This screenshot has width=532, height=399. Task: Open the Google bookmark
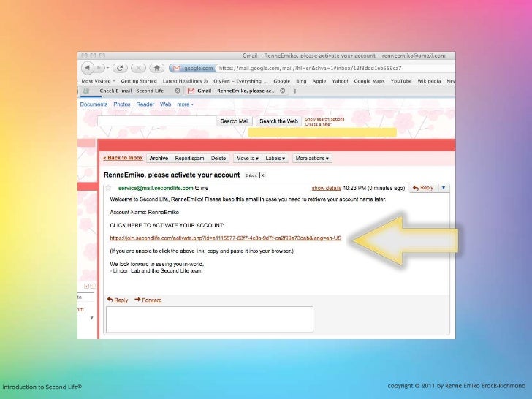pyautogui.click(x=281, y=81)
